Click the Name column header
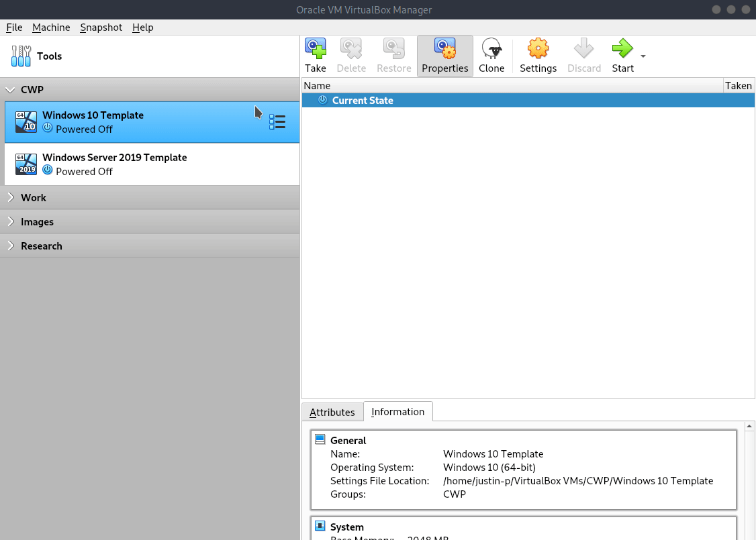 tap(512, 86)
